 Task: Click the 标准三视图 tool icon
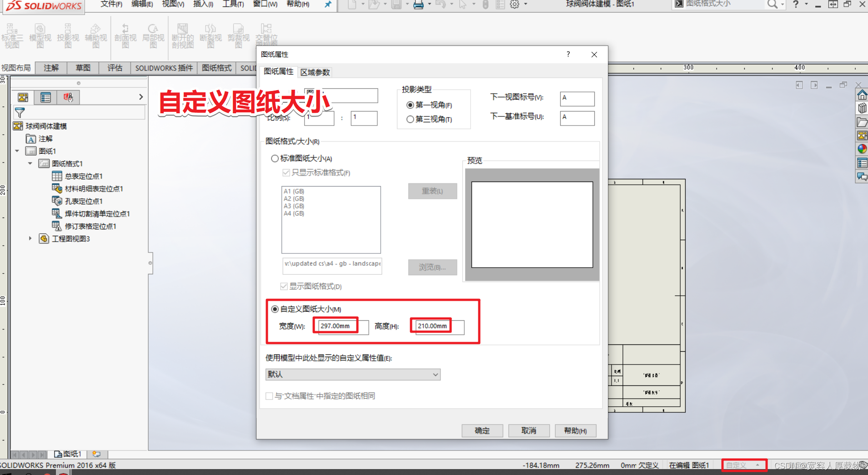coord(12,36)
